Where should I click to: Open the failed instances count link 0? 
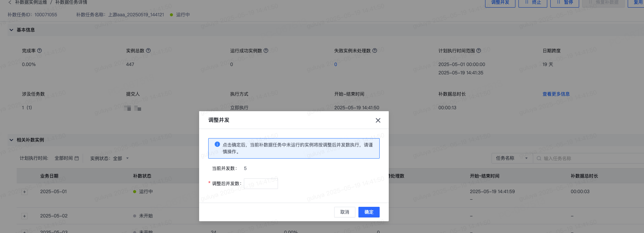336,65
